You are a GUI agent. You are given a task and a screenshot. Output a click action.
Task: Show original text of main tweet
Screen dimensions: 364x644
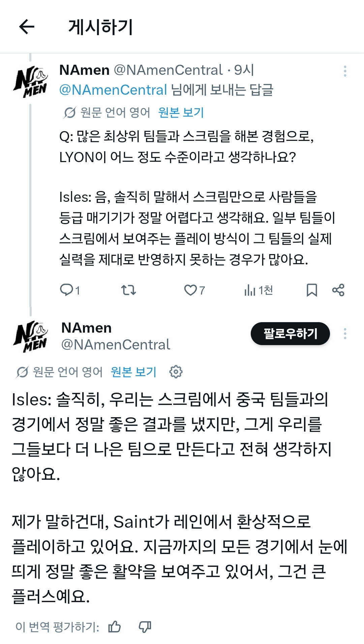(x=133, y=372)
